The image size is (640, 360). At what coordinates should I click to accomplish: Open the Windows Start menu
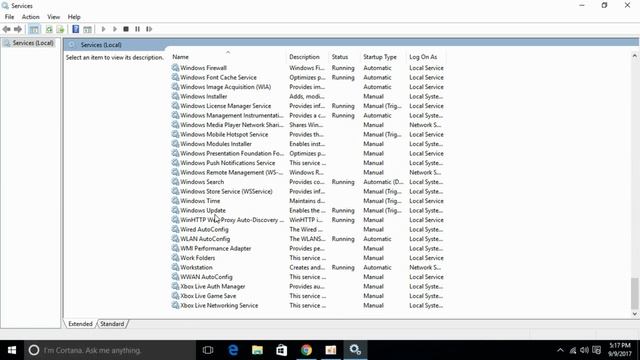pos(12,350)
